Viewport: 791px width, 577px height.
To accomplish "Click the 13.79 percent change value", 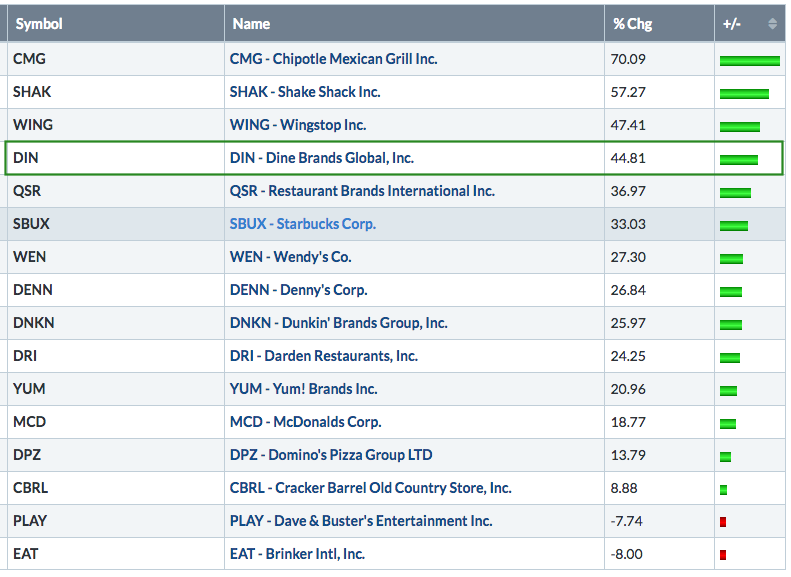I will click(x=628, y=455).
